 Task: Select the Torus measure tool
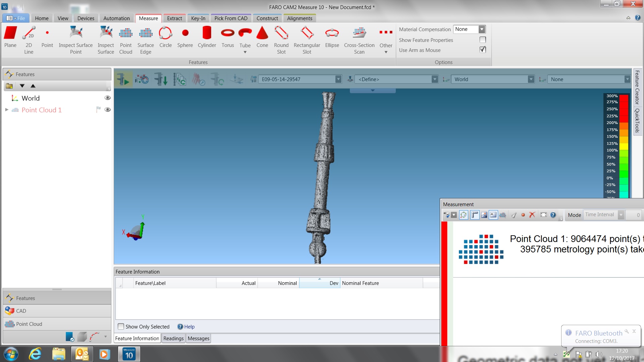pos(228,37)
